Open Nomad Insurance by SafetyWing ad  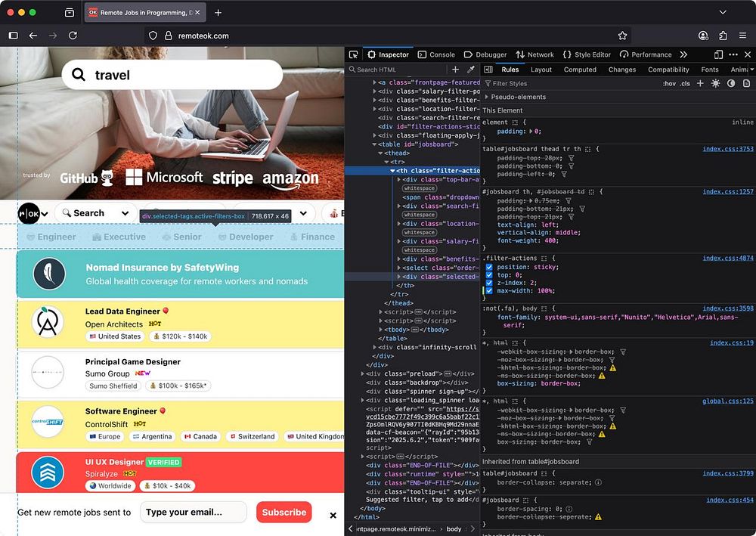[181, 274]
